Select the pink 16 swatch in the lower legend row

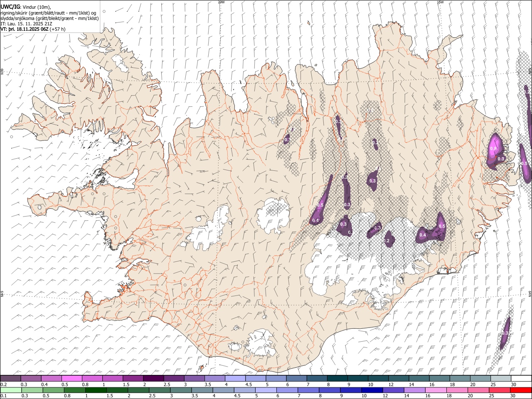(x=436, y=390)
